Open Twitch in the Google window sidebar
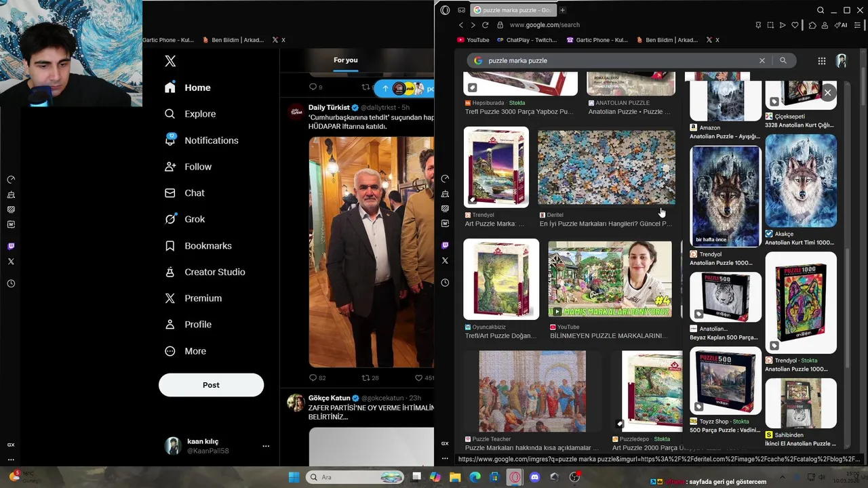Screen dimensions: 868x488 click(x=445, y=245)
